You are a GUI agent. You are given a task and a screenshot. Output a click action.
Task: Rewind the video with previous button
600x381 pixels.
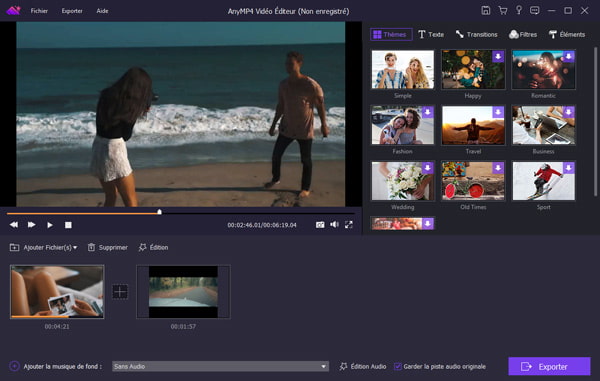pos(14,225)
